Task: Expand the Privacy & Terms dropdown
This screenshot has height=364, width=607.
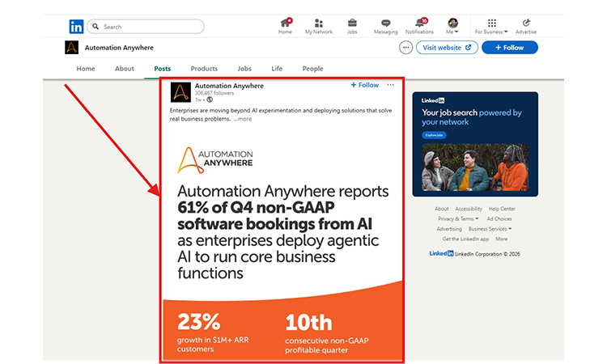Action: [458, 219]
